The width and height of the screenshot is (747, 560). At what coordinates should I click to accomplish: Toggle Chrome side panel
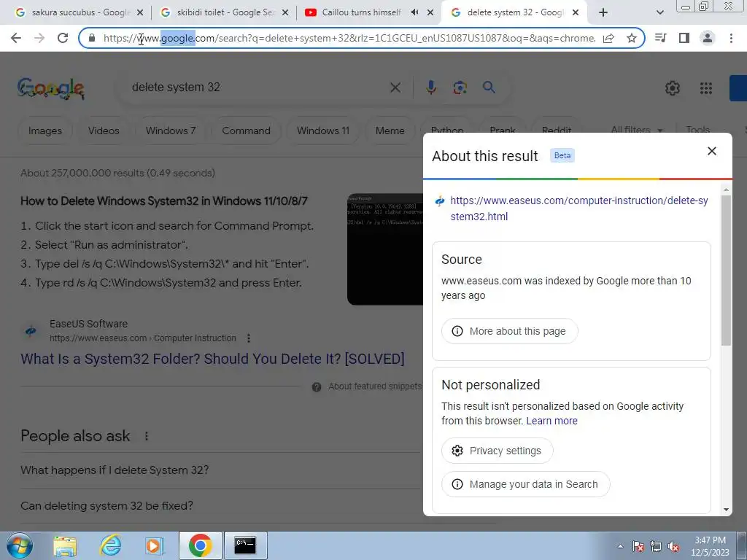click(x=684, y=38)
